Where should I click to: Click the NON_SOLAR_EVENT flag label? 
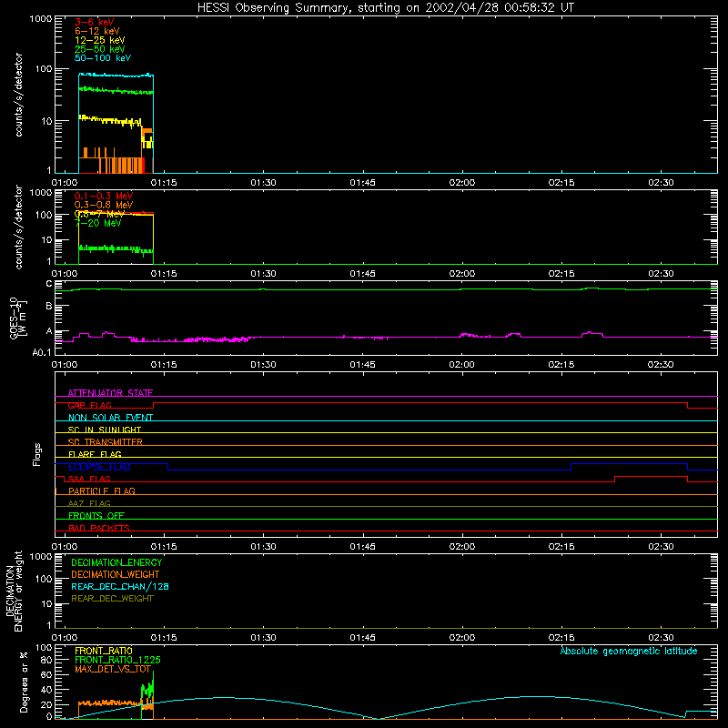pyautogui.click(x=110, y=418)
